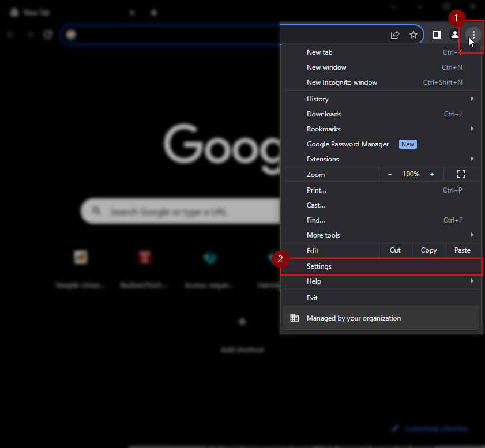Click the Cut button in Edit row
Screen dimensions: 485x448
point(395,250)
